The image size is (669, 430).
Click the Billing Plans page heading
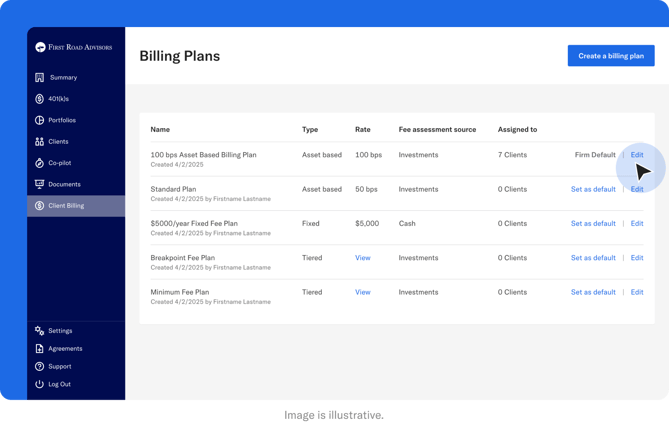[x=180, y=56]
